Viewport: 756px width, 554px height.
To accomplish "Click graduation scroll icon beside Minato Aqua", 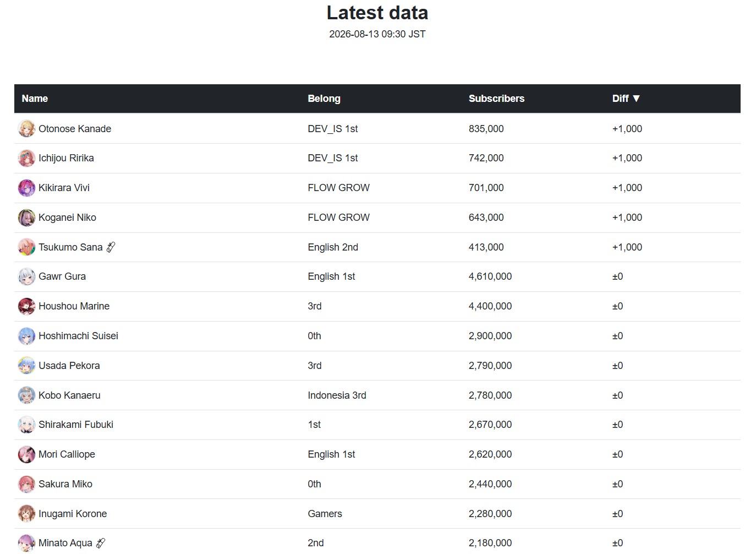I will [x=101, y=543].
